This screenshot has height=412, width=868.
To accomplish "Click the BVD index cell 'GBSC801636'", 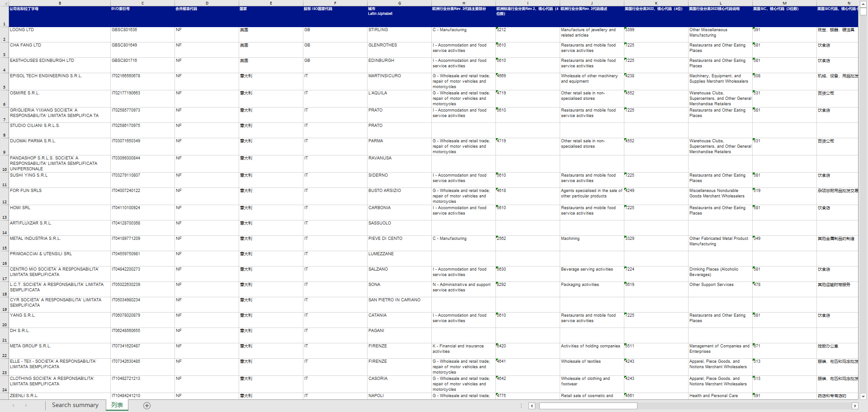I will point(142,35).
